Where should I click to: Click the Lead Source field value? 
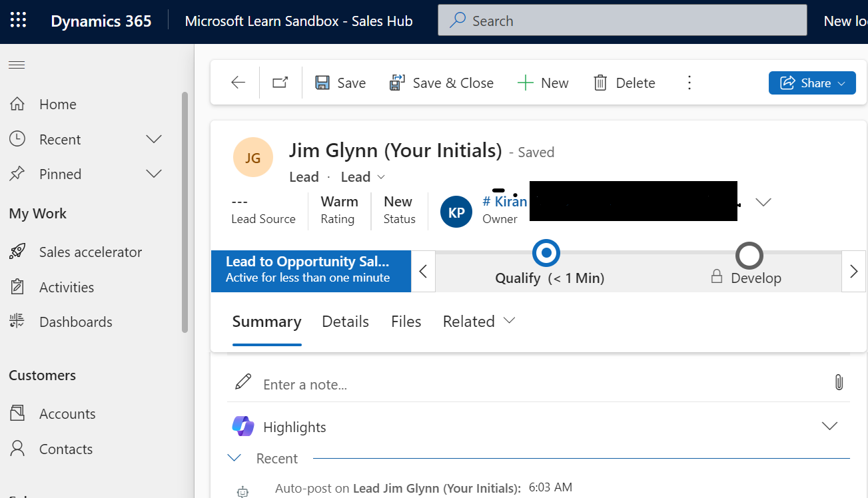tap(239, 201)
